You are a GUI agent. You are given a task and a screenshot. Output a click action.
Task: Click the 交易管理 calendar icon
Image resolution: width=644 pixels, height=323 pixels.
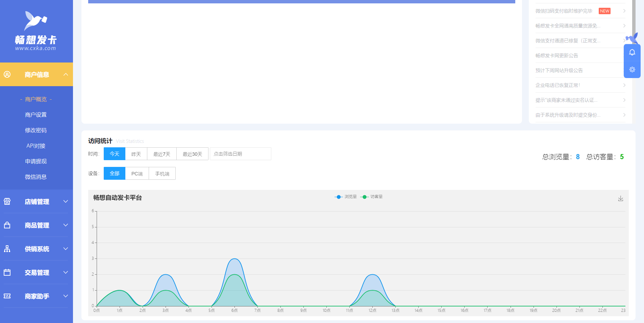[7, 273]
